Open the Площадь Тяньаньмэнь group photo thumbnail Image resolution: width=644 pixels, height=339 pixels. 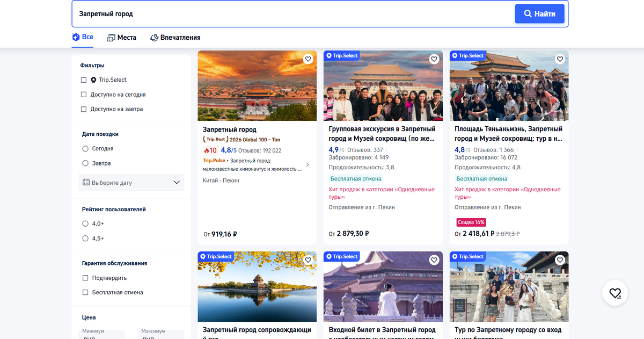click(x=509, y=85)
